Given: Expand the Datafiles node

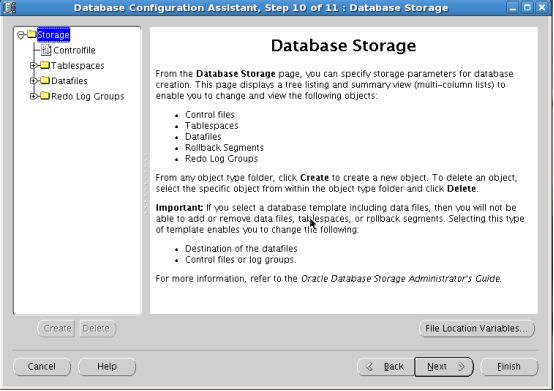Looking at the screenshot, I should pos(34,81).
